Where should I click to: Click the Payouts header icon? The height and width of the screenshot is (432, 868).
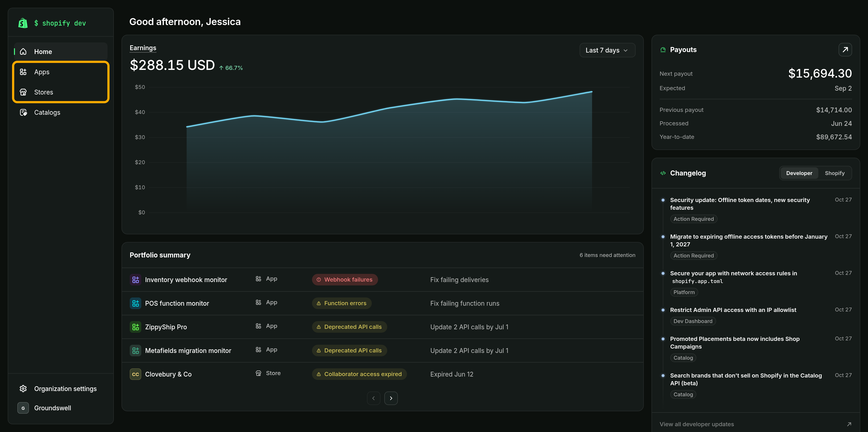663,49
